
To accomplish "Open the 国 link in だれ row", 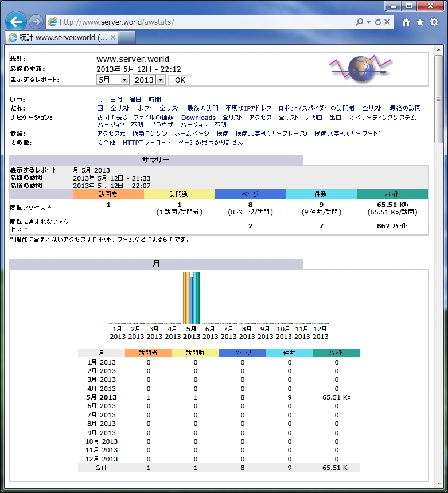I will coord(100,108).
